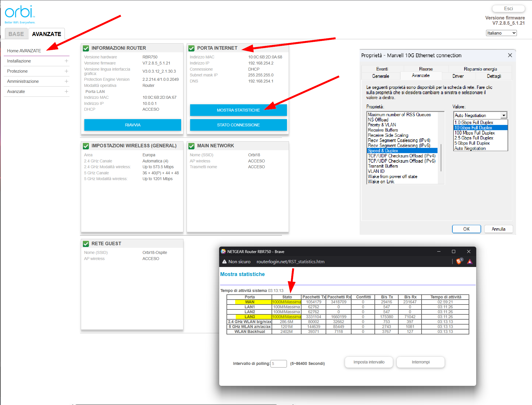Image resolution: width=532 pixels, height=405 pixels.
Task: Click the Intervallo di polling field
Action: coord(279,363)
